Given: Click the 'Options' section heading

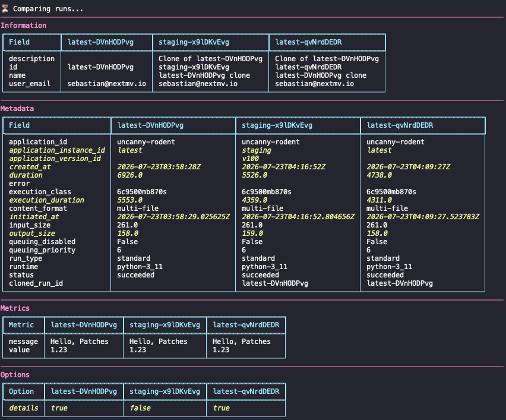Looking at the screenshot, I should click(15, 375).
